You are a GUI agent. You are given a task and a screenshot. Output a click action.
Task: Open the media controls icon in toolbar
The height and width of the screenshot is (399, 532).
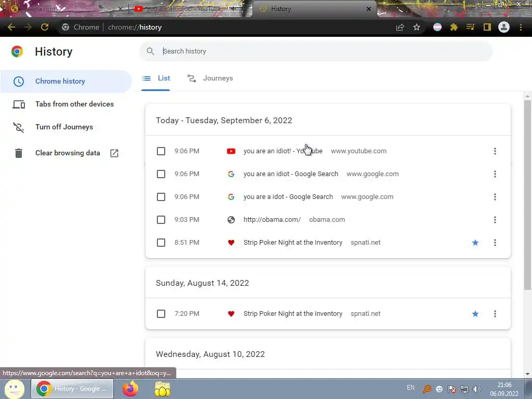point(470,27)
